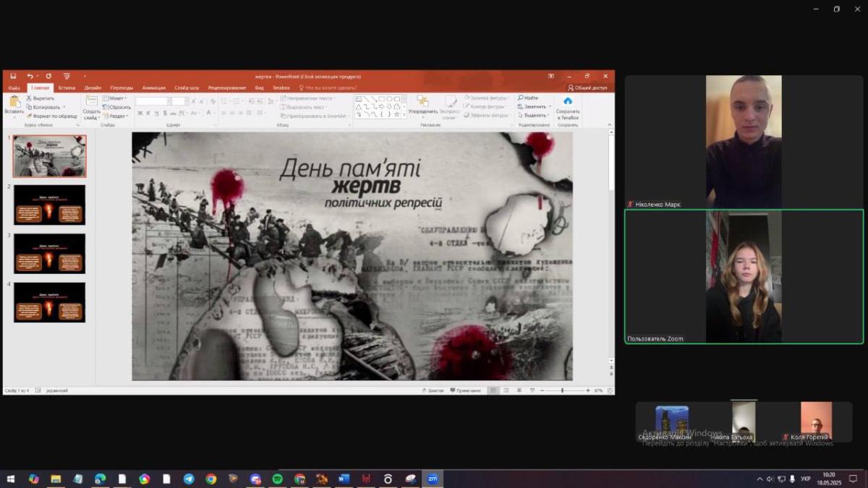Image resolution: width=868 pixels, height=488 pixels.
Task: Expand the Layout (Макет) dropdown
Action: (x=115, y=98)
